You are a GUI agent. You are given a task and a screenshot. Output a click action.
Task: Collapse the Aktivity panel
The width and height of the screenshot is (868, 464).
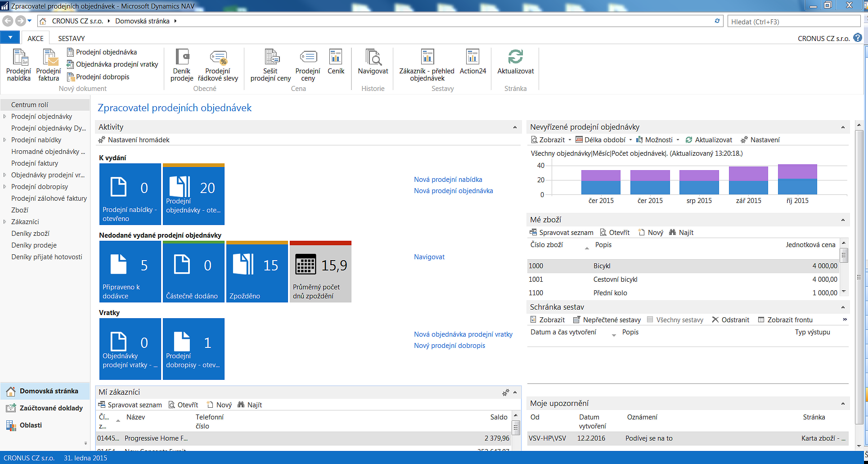pyautogui.click(x=515, y=127)
